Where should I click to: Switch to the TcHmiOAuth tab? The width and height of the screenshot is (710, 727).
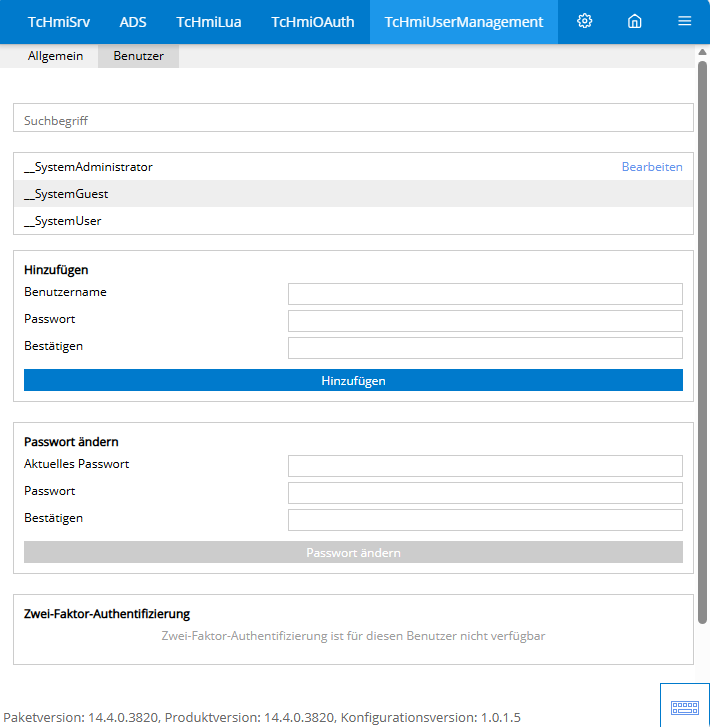(x=312, y=21)
